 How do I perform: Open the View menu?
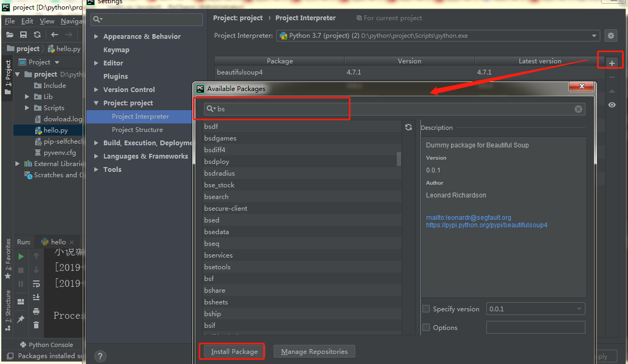47,21
